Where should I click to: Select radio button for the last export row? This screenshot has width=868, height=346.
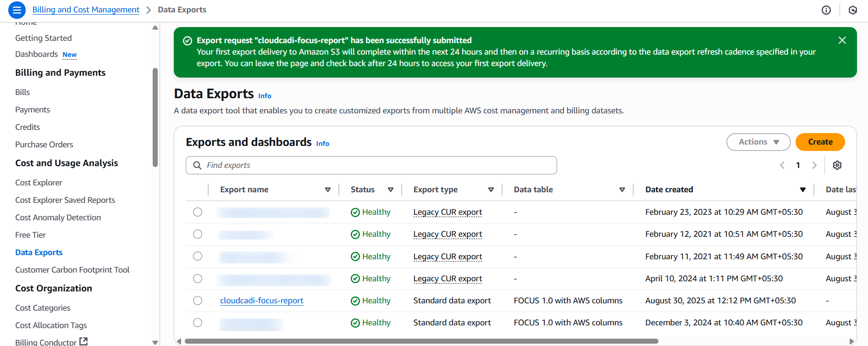[198, 323]
